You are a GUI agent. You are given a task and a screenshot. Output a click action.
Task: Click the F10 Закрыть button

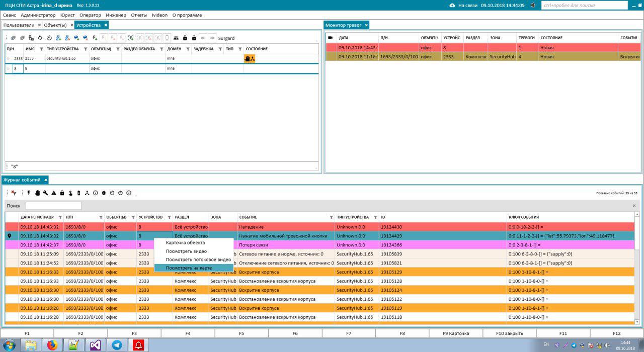509,333
